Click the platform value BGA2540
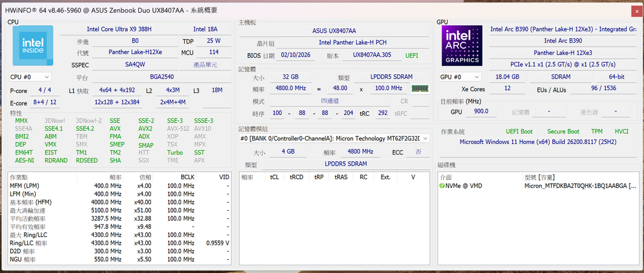Image resolution: width=644 pixels, height=273 pixels. point(162,77)
